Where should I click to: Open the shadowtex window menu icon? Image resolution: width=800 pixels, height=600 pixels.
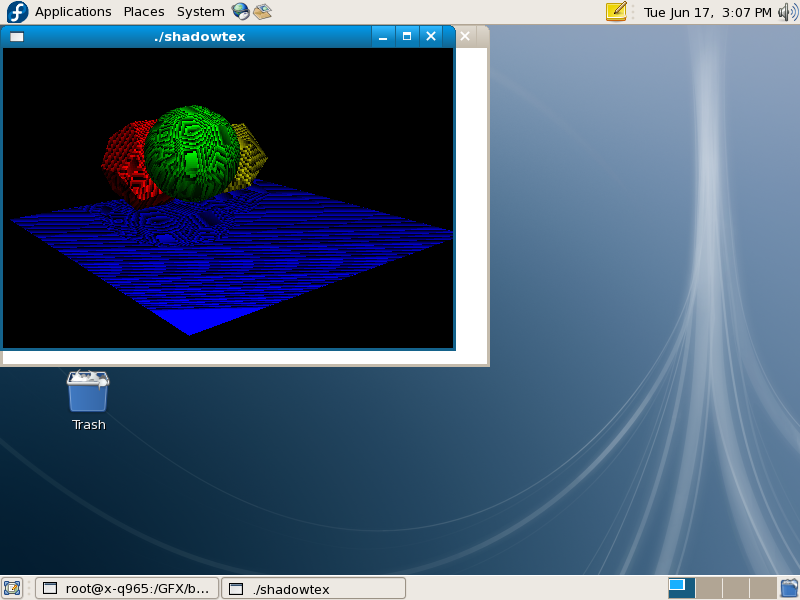(x=17, y=37)
